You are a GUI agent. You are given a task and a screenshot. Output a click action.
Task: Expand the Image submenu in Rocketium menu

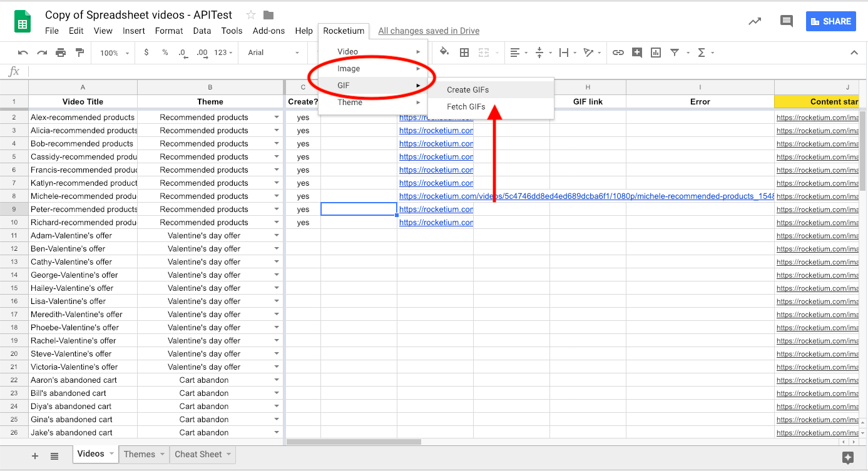click(373, 69)
